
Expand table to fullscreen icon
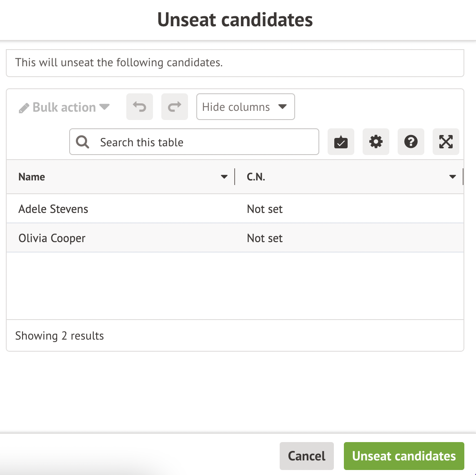[x=446, y=142]
